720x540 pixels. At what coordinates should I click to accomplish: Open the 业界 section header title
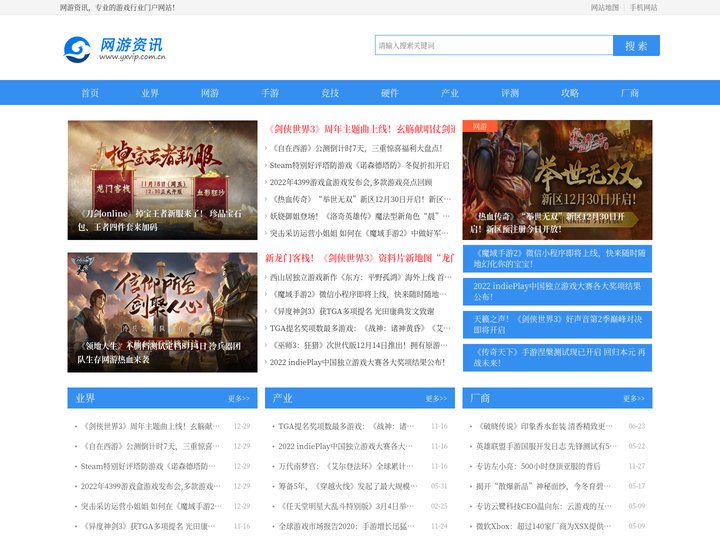[x=85, y=398]
